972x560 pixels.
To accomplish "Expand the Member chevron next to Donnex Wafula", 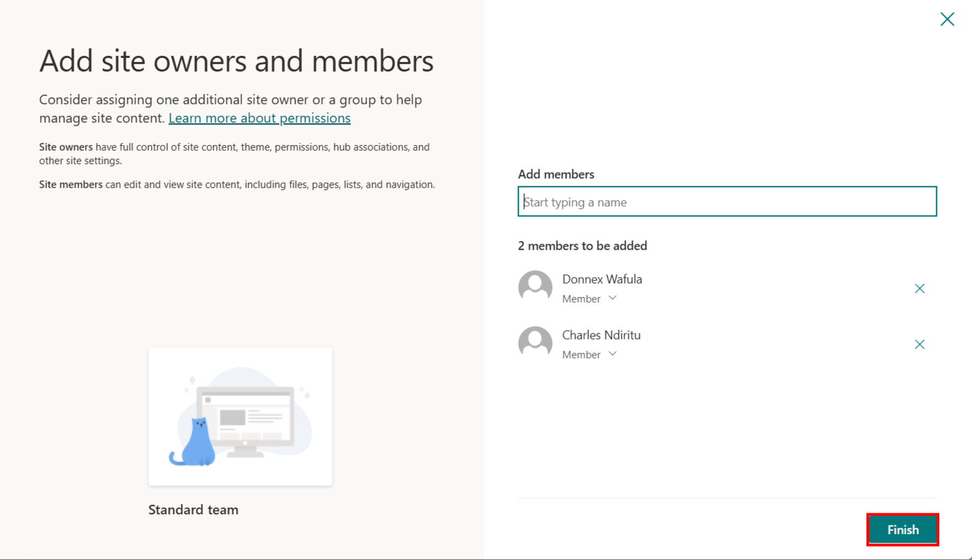I will click(x=612, y=298).
